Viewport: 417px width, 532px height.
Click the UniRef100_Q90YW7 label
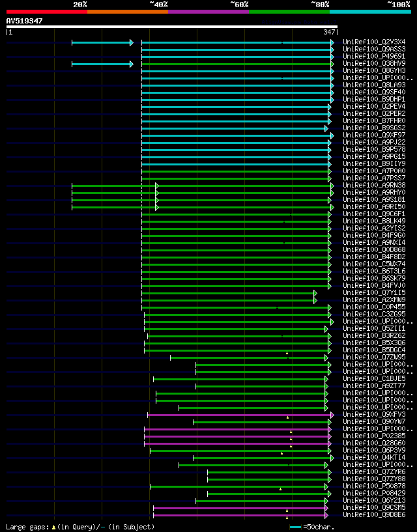pyautogui.click(x=374, y=421)
